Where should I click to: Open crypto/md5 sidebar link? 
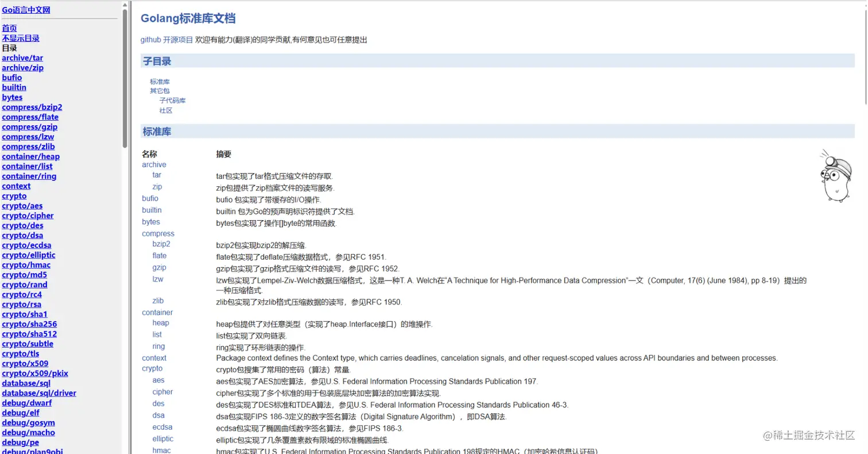pyautogui.click(x=24, y=275)
